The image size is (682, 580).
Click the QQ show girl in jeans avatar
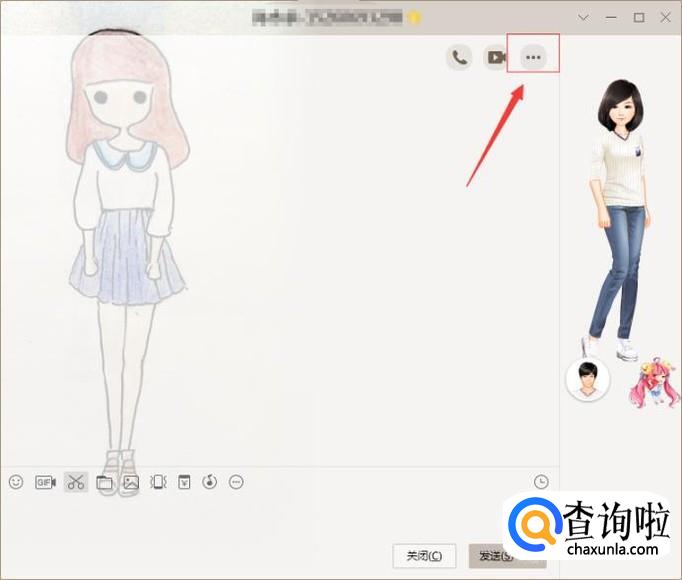[620, 220]
